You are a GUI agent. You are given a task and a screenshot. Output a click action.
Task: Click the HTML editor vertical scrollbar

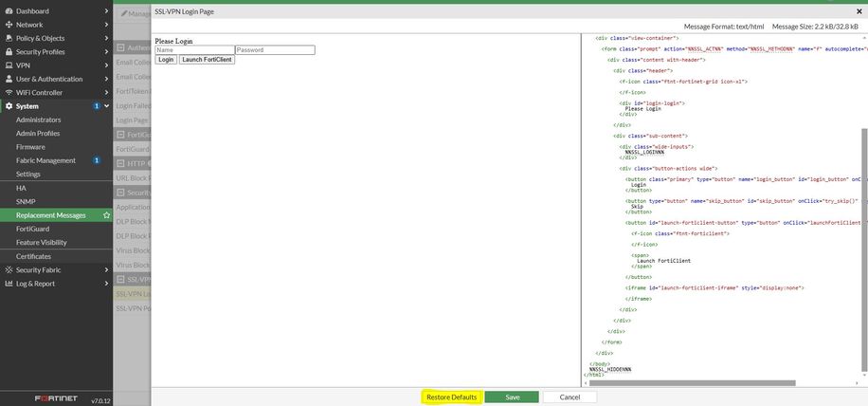click(865, 249)
